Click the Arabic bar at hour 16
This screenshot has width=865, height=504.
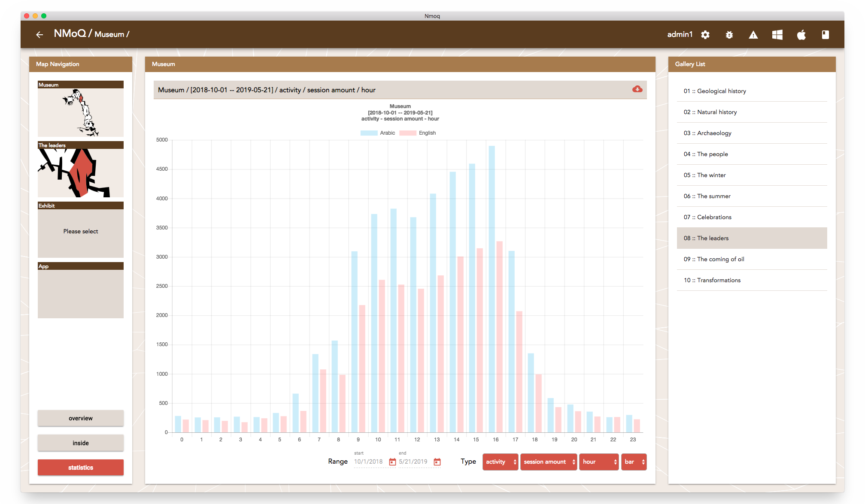tap(492, 289)
